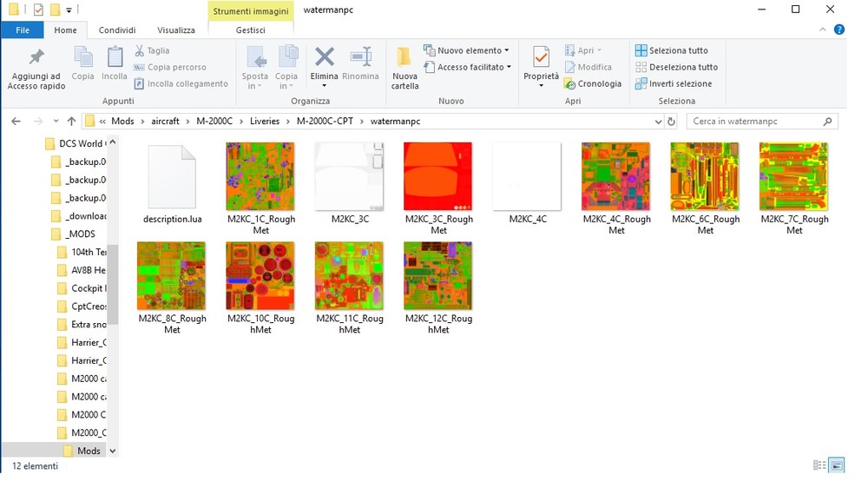
Task: Select Cockpit folder in navigation tree
Action: click(x=82, y=288)
